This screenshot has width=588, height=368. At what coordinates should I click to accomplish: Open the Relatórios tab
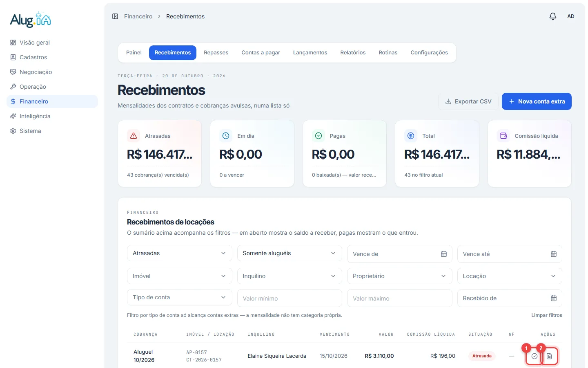coord(353,53)
